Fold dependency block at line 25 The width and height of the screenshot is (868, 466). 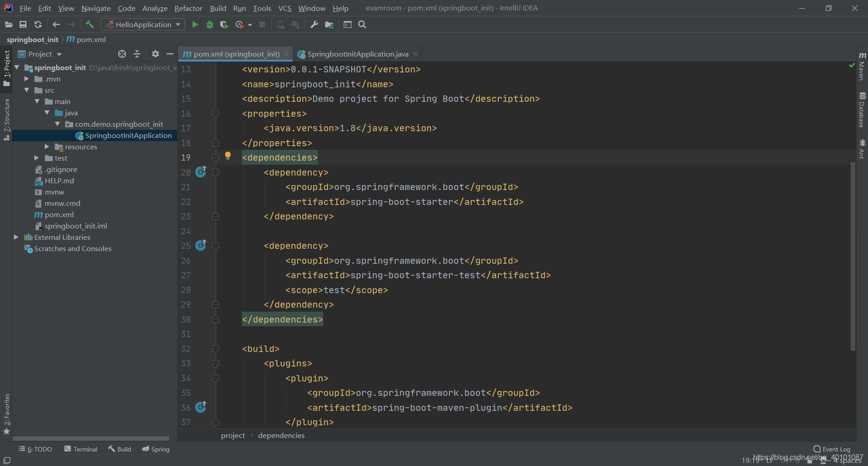pos(216,246)
